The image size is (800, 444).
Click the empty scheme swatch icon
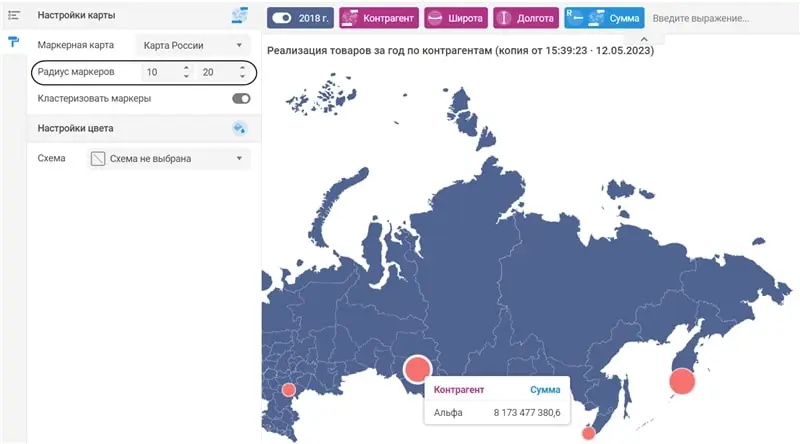click(x=98, y=159)
